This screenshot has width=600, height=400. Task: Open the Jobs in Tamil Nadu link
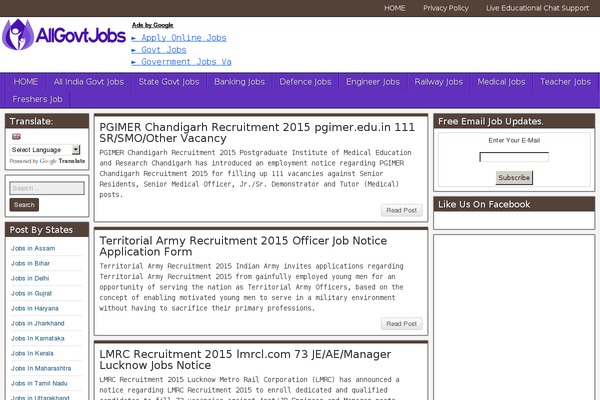pyautogui.click(x=39, y=383)
